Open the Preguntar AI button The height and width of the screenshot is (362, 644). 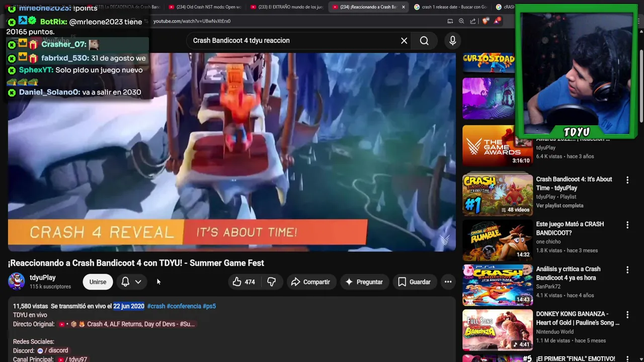tap(364, 282)
